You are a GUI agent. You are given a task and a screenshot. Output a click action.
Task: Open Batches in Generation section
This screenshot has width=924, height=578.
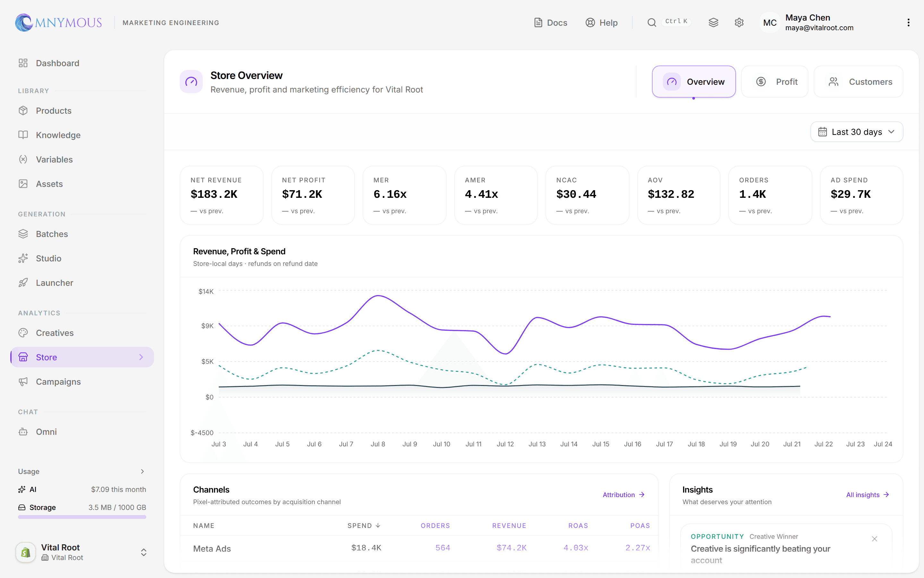(82, 234)
